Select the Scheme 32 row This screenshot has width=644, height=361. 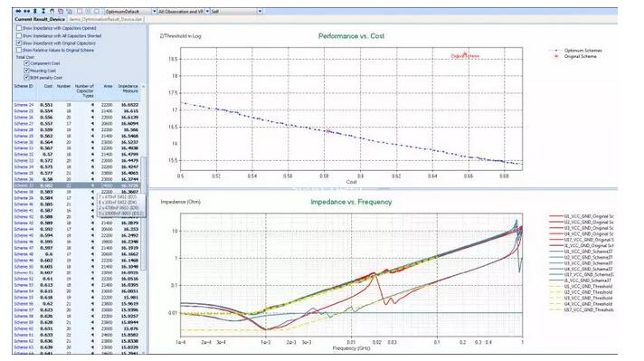77,155
